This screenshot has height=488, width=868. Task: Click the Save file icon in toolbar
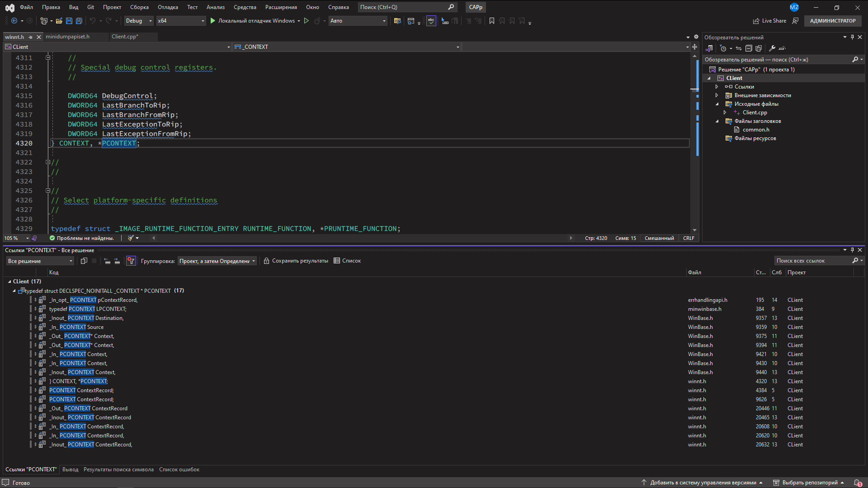coord(69,21)
